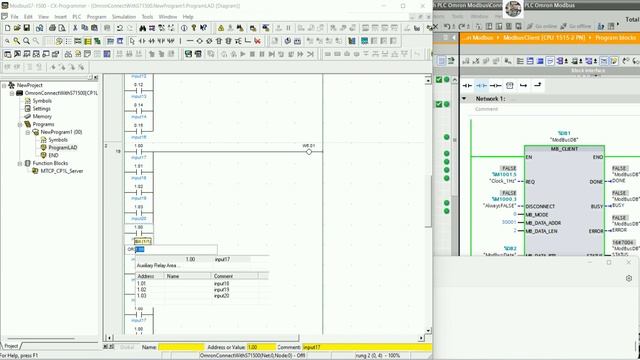Screen dimensions: 640x360
Task: Select the END section
Action: 53,156
